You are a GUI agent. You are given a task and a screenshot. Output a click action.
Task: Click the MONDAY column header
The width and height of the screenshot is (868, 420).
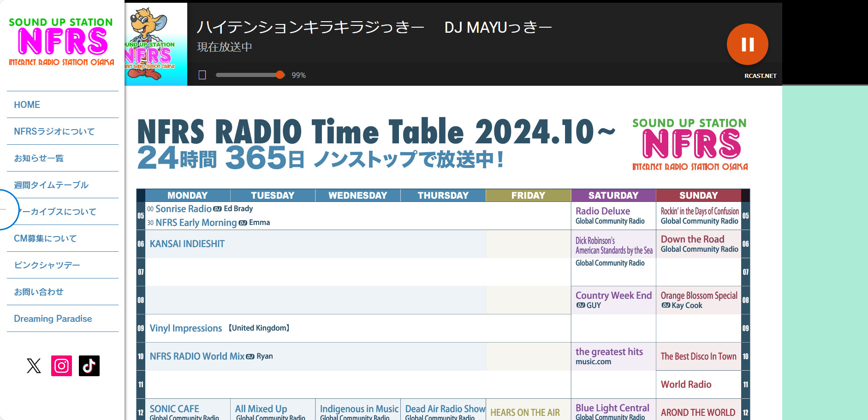tap(187, 195)
